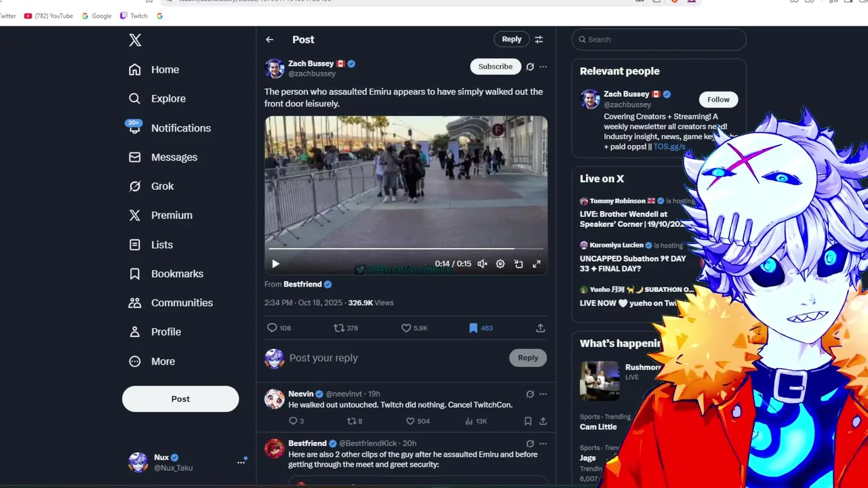
Task: Play the embedded video
Action: 275,264
